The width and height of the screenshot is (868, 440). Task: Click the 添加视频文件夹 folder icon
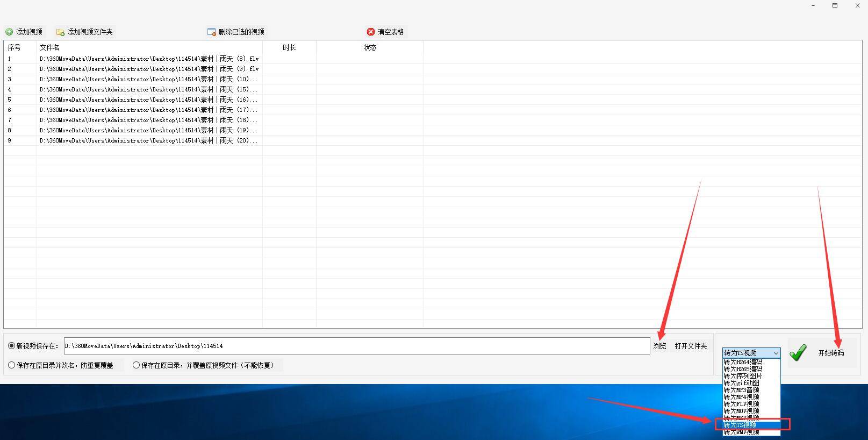pyautogui.click(x=60, y=32)
